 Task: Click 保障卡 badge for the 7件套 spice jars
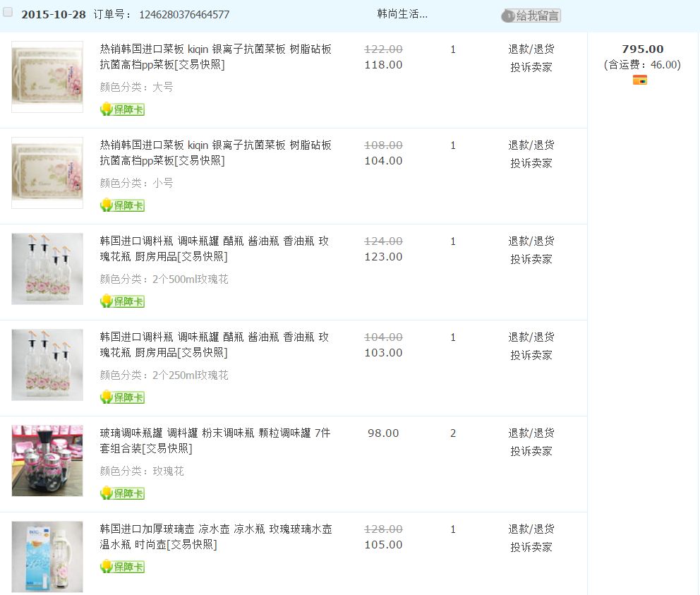[x=122, y=493]
